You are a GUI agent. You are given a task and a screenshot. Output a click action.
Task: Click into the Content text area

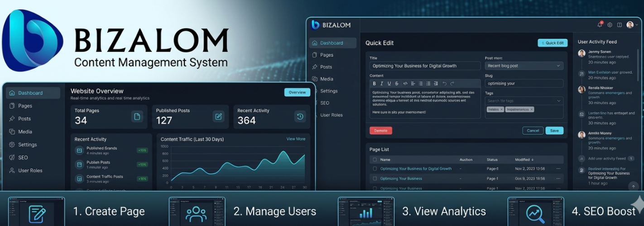[425, 104]
